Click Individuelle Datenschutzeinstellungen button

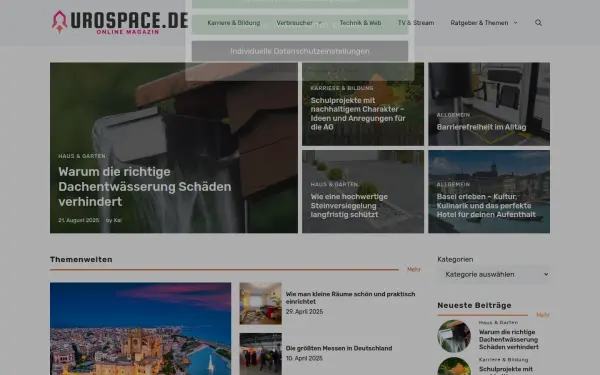coord(300,51)
